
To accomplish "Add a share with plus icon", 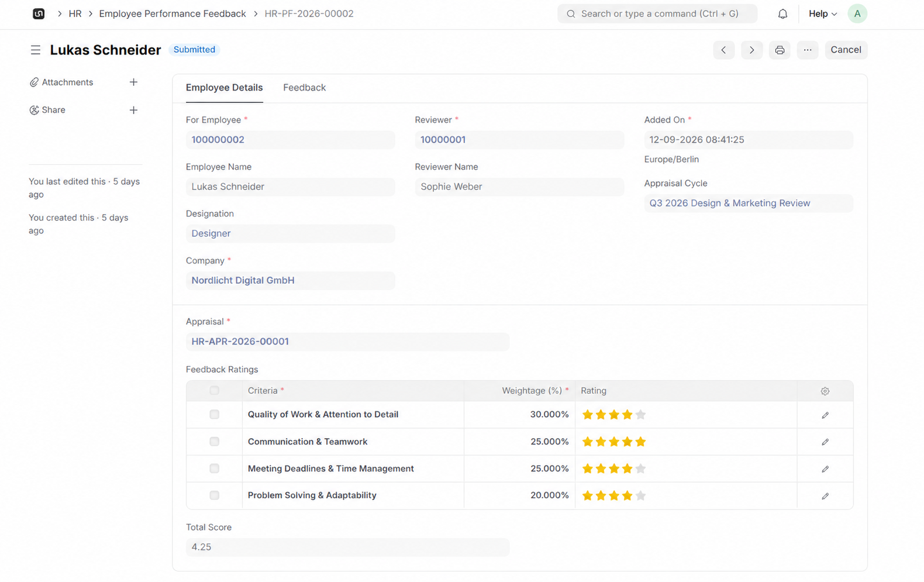I will click(133, 110).
